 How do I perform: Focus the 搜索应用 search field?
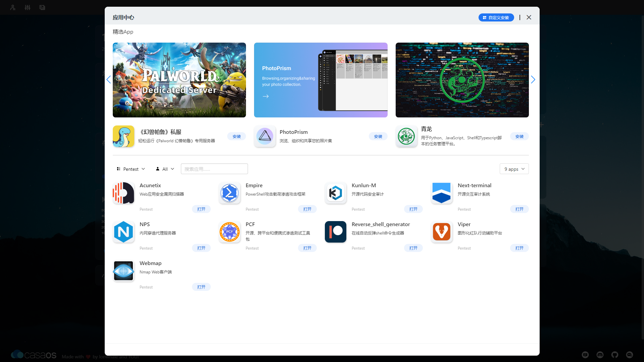coord(214,169)
